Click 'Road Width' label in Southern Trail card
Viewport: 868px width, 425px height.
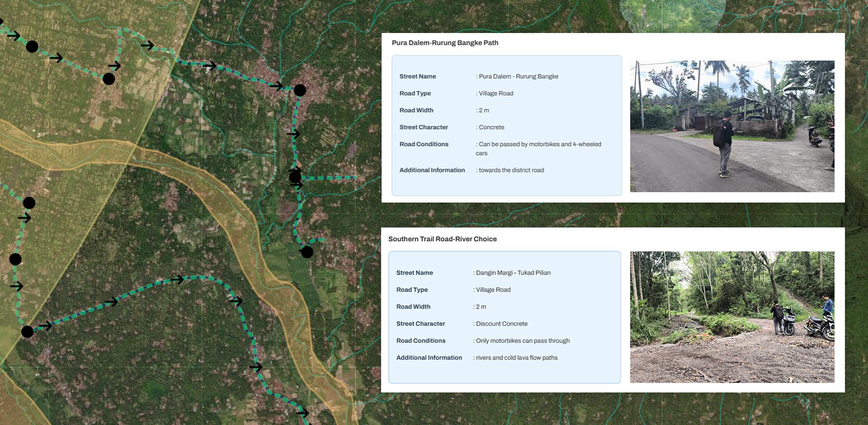click(x=413, y=307)
